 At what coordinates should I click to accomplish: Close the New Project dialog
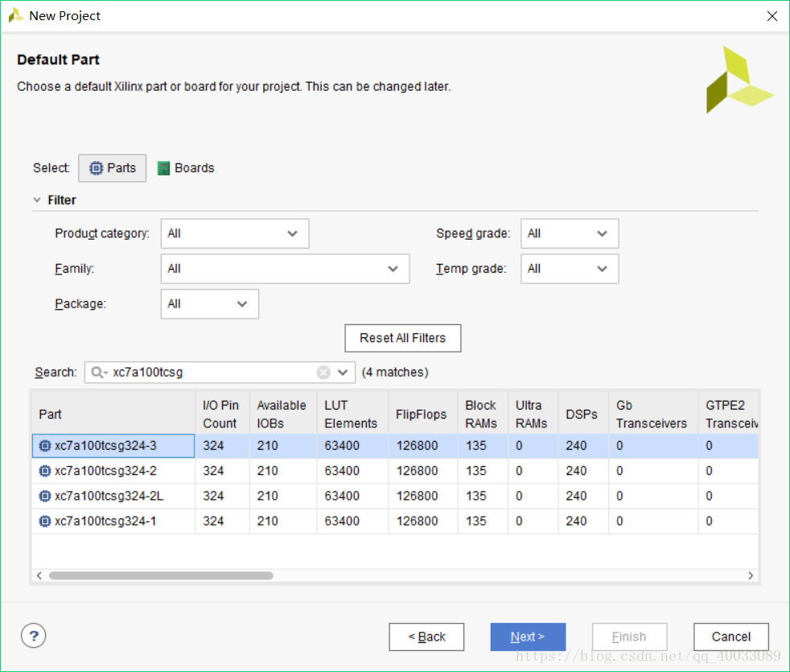click(771, 16)
